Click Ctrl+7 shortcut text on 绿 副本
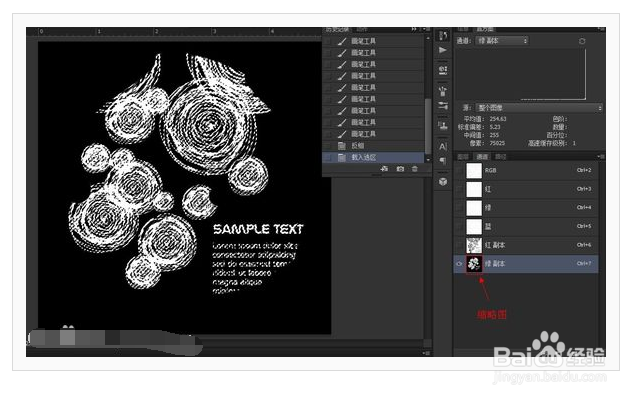Viewport: 643px width, 399px height. (x=584, y=264)
